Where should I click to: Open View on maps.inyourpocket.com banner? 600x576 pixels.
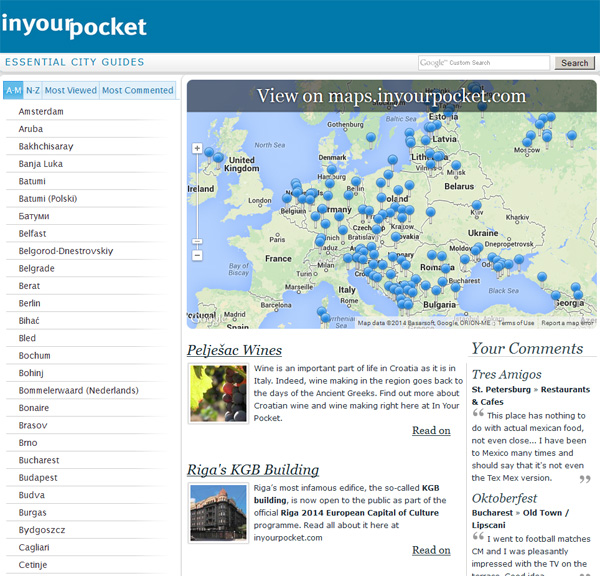point(391,96)
